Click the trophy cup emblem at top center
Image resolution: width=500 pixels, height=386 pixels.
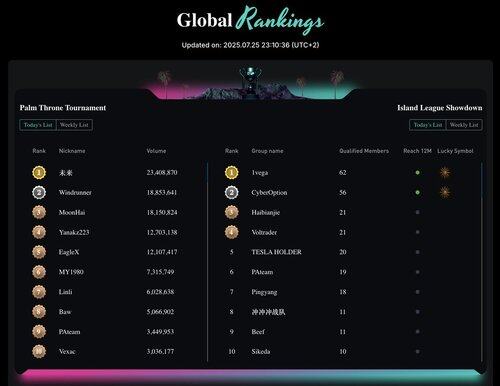[x=250, y=78]
